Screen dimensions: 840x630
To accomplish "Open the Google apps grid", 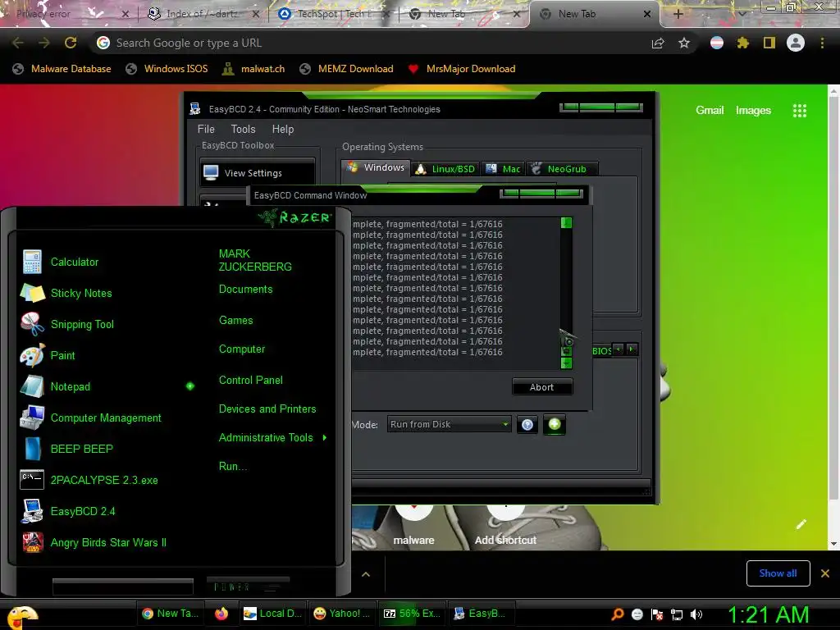I will (x=800, y=111).
